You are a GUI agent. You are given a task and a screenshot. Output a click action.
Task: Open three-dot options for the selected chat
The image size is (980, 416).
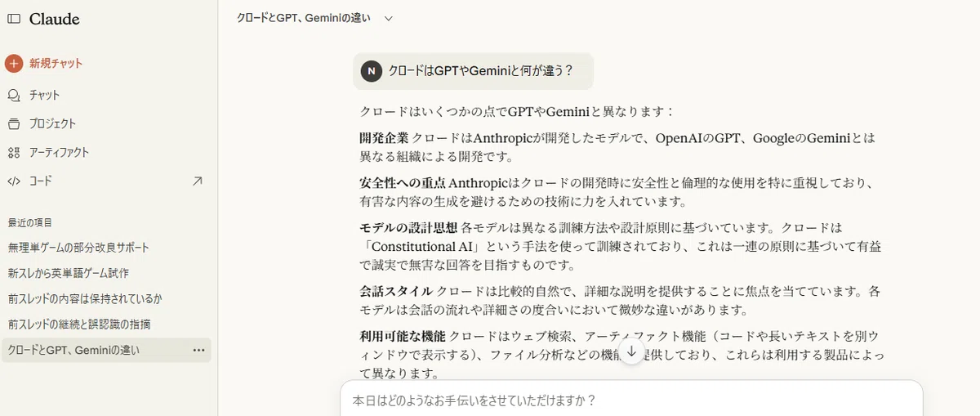tap(198, 350)
